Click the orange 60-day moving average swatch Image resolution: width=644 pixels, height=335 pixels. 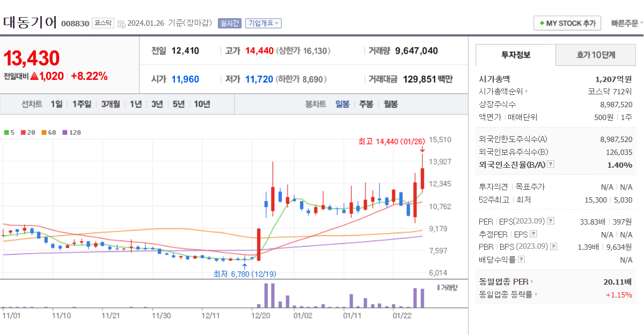pos(43,132)
